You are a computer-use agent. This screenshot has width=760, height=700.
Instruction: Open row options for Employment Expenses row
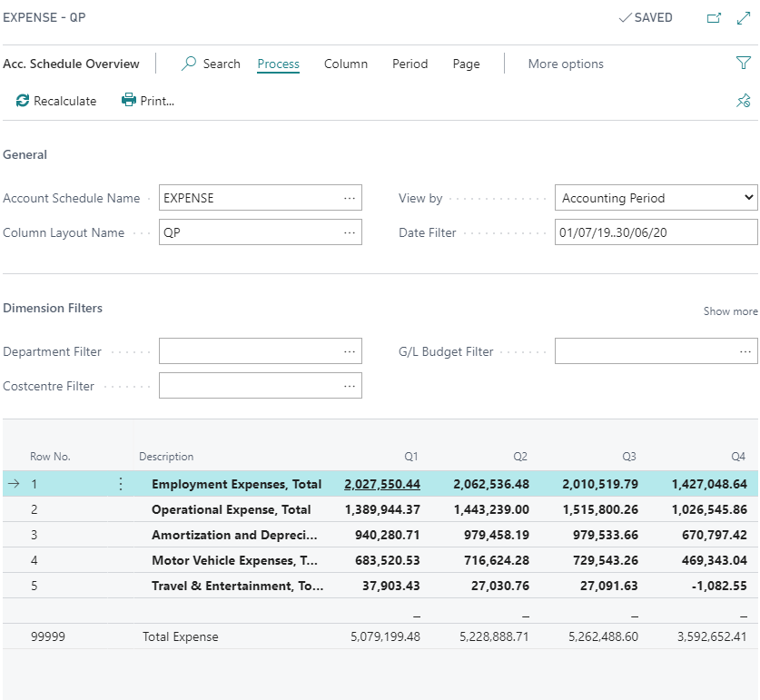(121, 484)
